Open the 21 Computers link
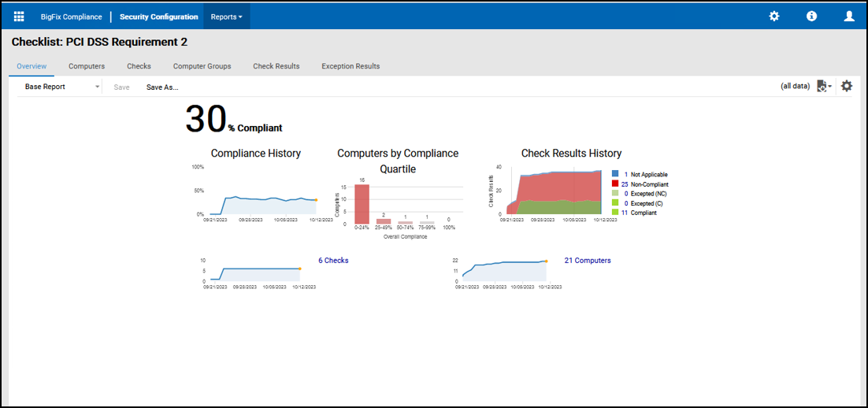The image size is (868, 408). point(587,261)
